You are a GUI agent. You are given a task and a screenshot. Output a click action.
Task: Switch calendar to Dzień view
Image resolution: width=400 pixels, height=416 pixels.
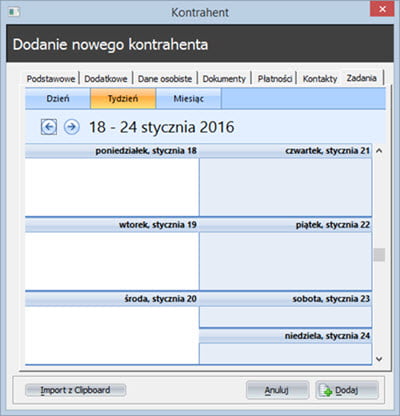58,99
